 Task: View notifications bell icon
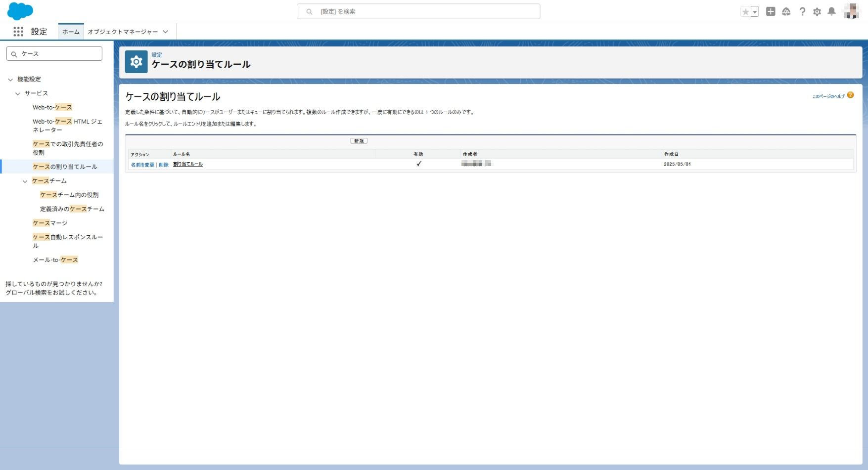[x=832, y=11]
